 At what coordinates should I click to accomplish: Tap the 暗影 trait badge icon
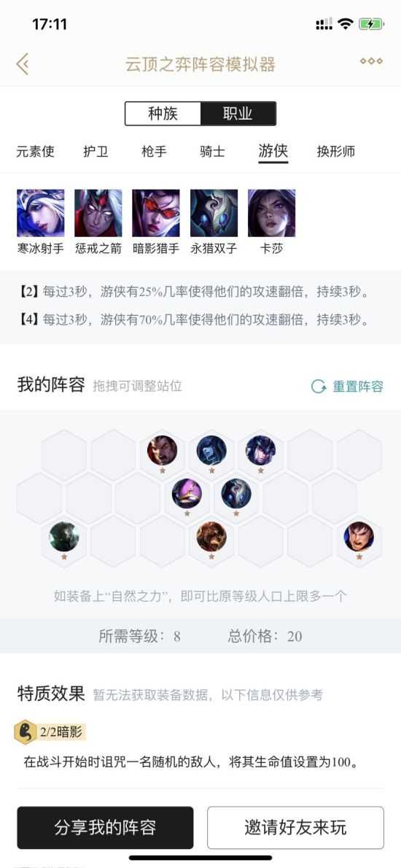[25, 732]
